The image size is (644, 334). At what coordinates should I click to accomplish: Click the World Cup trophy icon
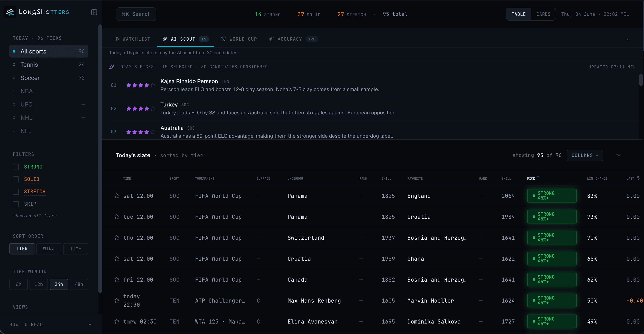[x=224, y=39]
